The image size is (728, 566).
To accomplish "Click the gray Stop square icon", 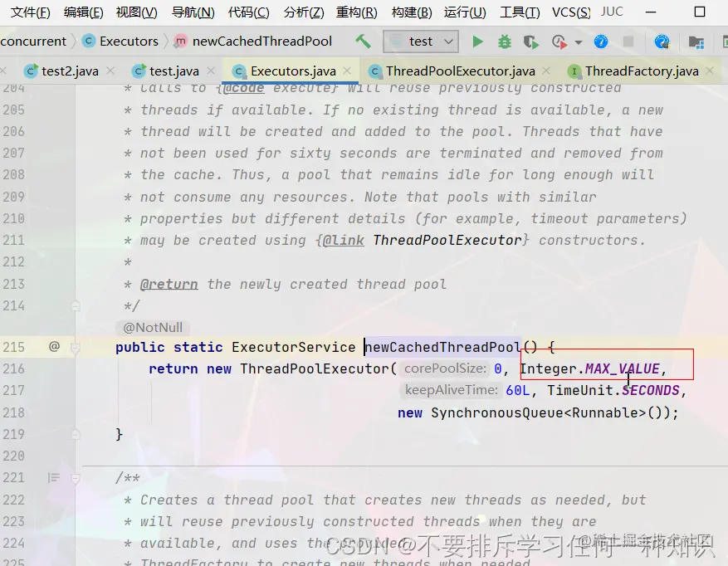I will 628,41.
